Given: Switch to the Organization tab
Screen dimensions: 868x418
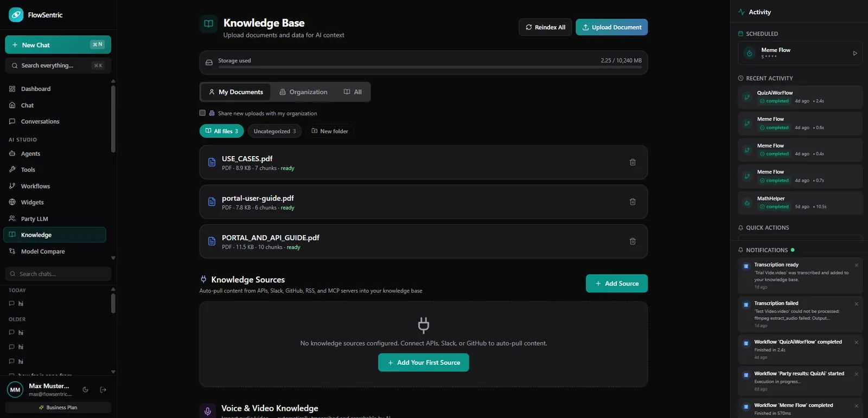Looking at the screenshot, I should pos(303,92).
